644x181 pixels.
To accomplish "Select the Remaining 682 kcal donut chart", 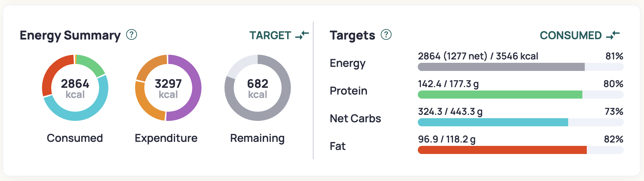I will point(258,88).
